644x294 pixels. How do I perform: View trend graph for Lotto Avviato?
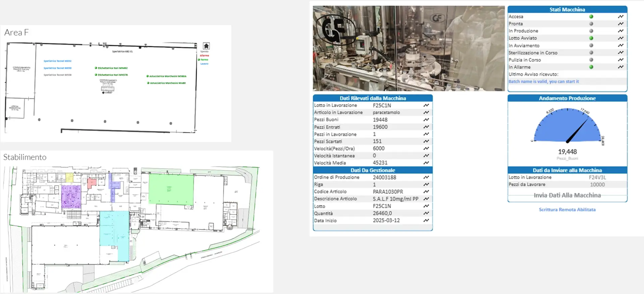[x=621, y=38]
